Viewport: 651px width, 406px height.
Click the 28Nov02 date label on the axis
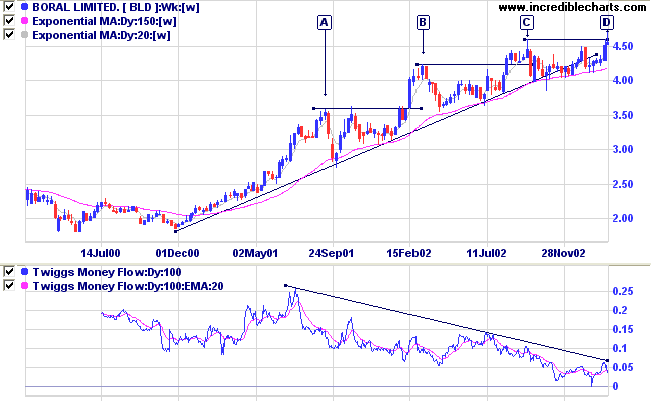pyautogui.click(x=563, y=253)
